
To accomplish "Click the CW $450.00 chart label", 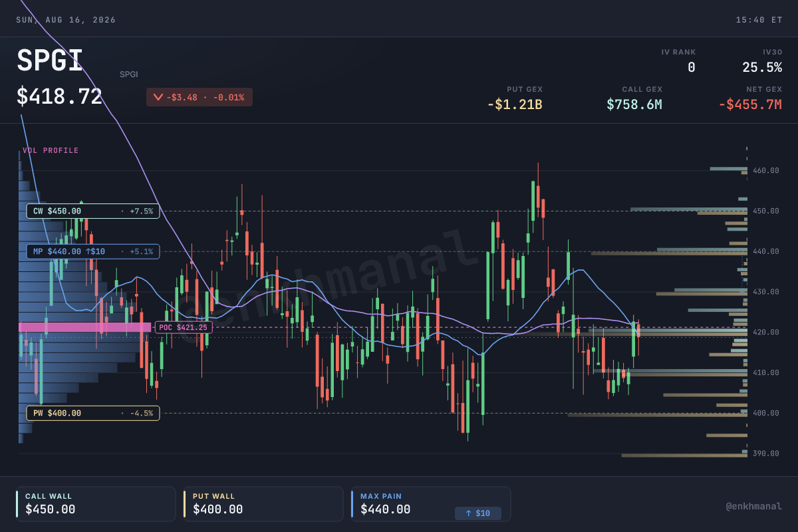I will (93, 211).
